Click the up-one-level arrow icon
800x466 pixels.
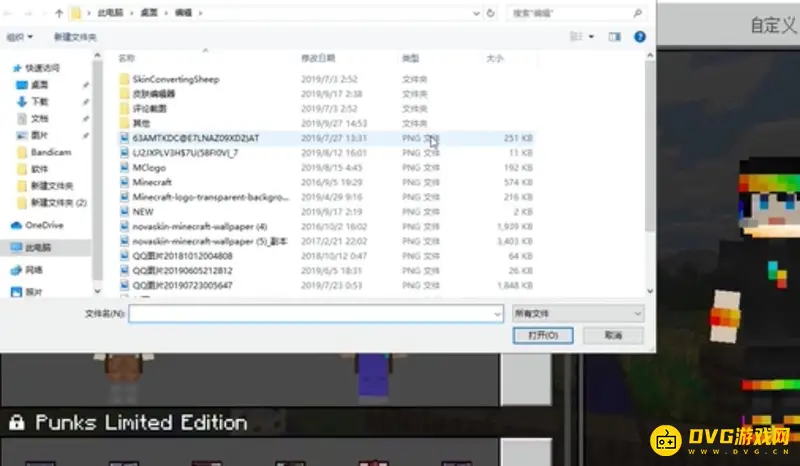pos(59,14)
